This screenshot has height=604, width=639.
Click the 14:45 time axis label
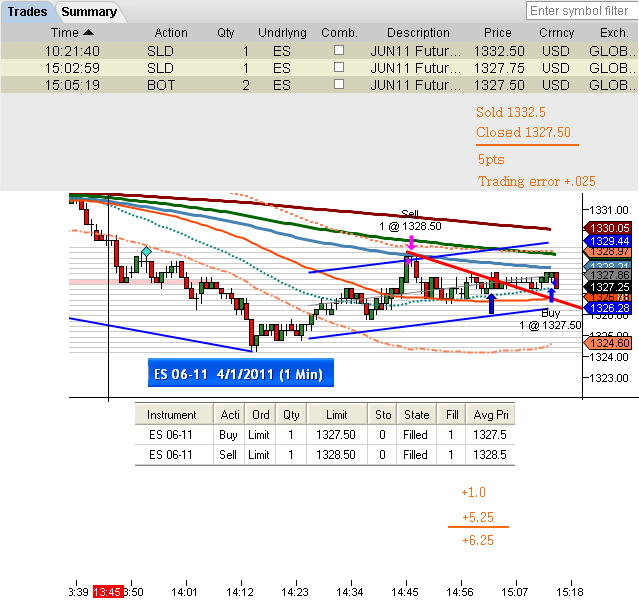pyautogui.click(x=405, y=591)
